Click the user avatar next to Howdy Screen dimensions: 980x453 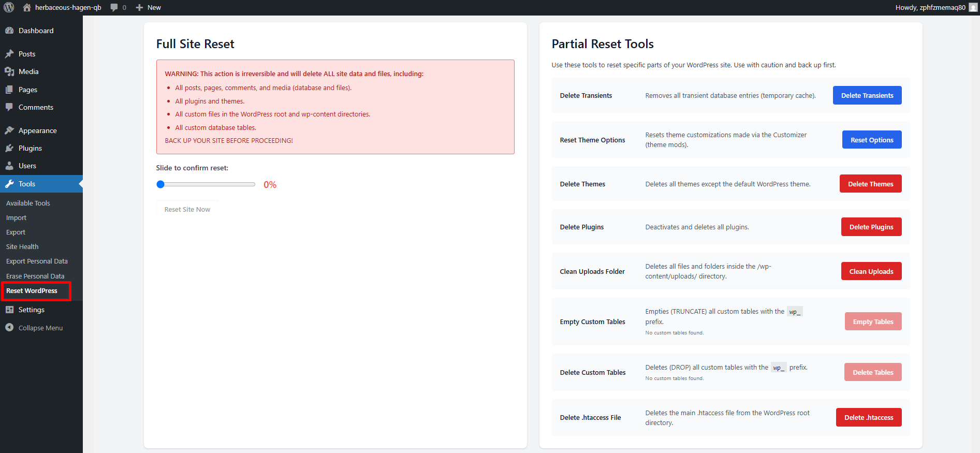coord(973,7)
